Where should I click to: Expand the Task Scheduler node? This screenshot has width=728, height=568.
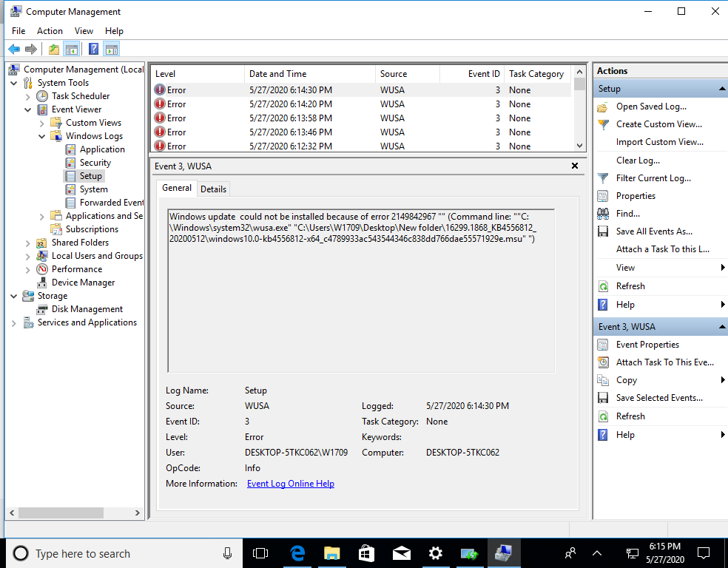pyautogui.click(x=28, y=97)
